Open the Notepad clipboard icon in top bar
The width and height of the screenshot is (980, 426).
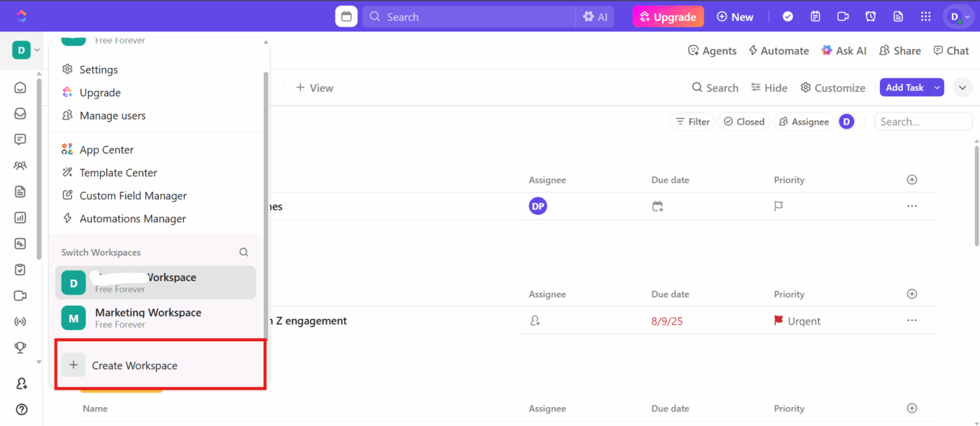coord(815,16)
